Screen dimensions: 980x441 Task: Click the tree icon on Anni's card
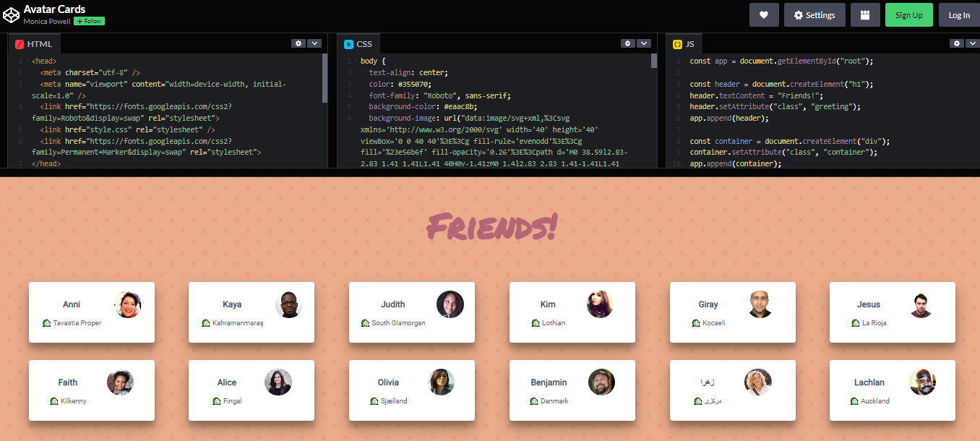point(45,323)
